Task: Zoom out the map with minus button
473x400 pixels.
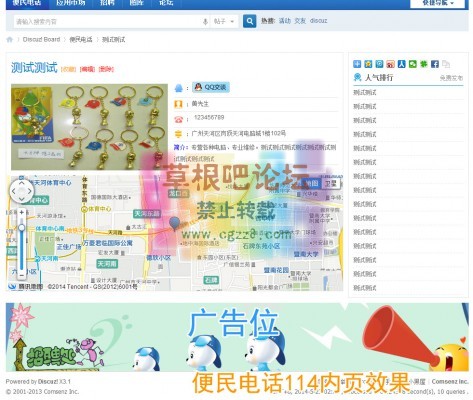Action: [21, 275]
